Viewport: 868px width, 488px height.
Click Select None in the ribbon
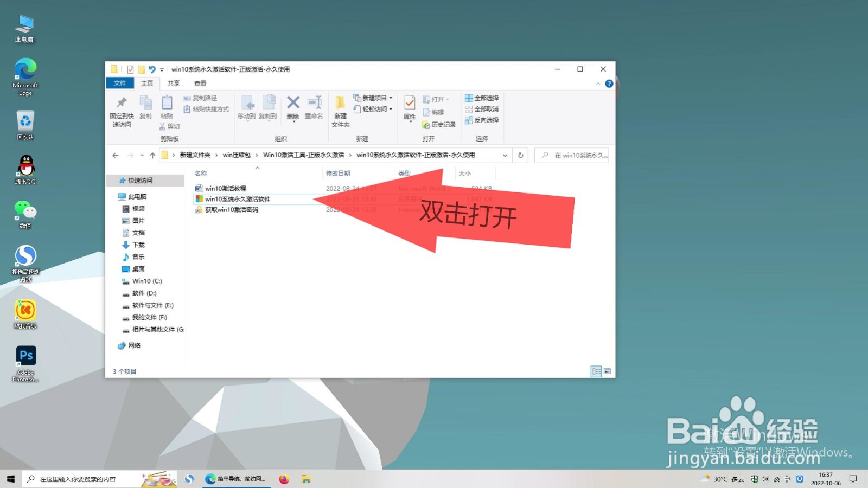[x=482, y=109]
